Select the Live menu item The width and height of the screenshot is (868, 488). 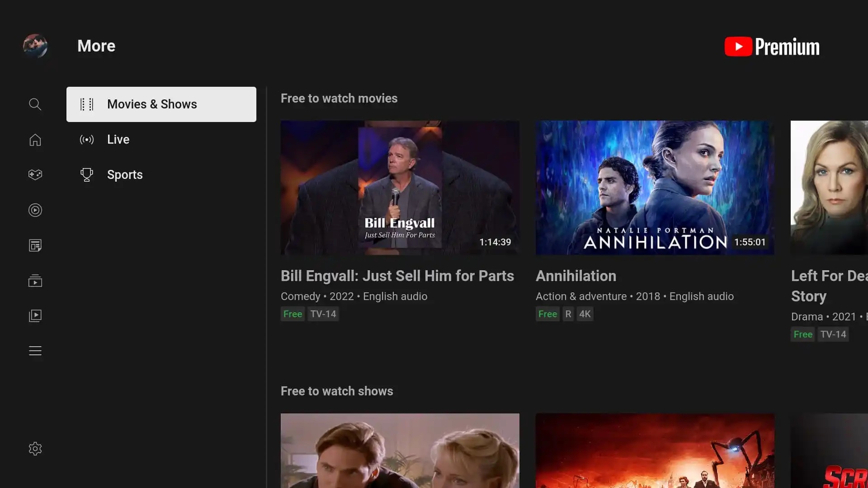(x=118, y=140)
